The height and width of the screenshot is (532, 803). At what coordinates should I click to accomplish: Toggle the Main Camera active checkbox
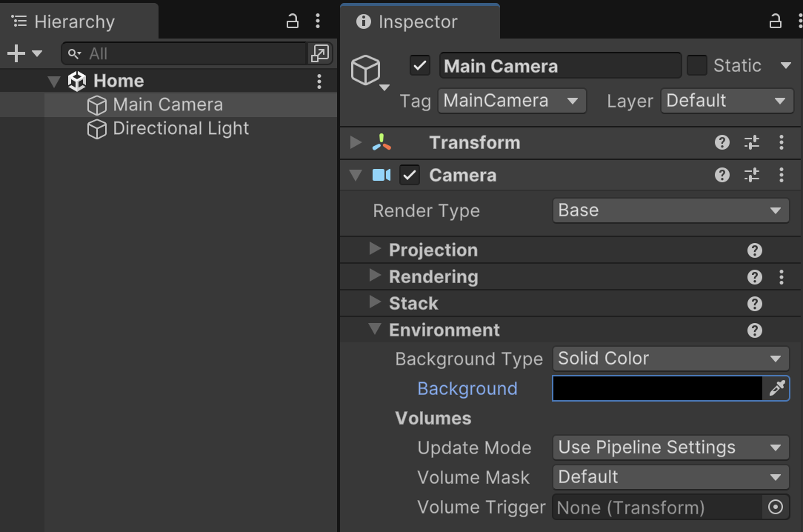pyautogui.click(x=420, y=66)
